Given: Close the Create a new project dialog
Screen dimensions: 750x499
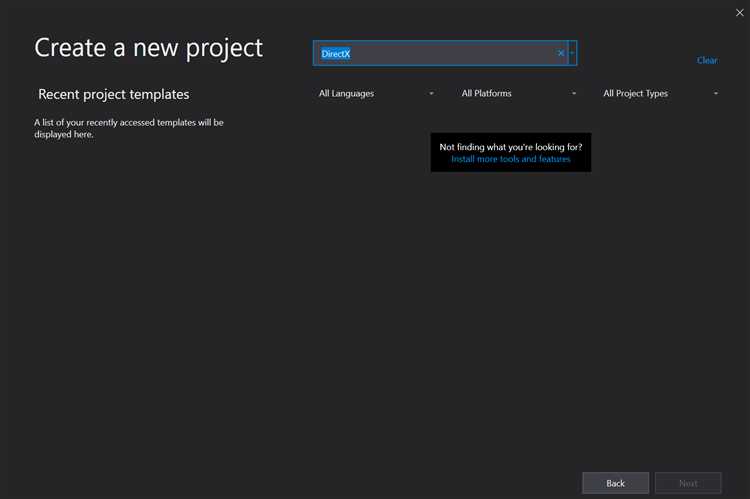Looking at the screenshot, I should [739, 13].
